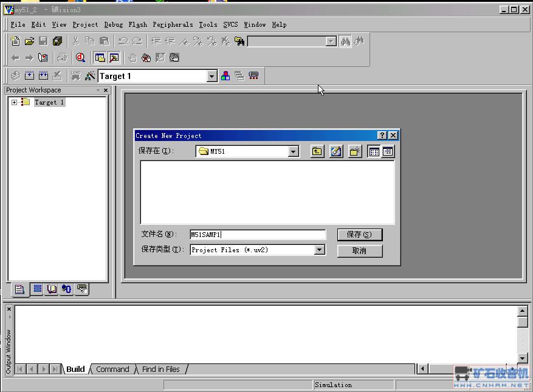Image resolution: width=533 pixels, height=392 pixels.
Task: Click the 取消 cancel button
Action: (x=360, y=251)
